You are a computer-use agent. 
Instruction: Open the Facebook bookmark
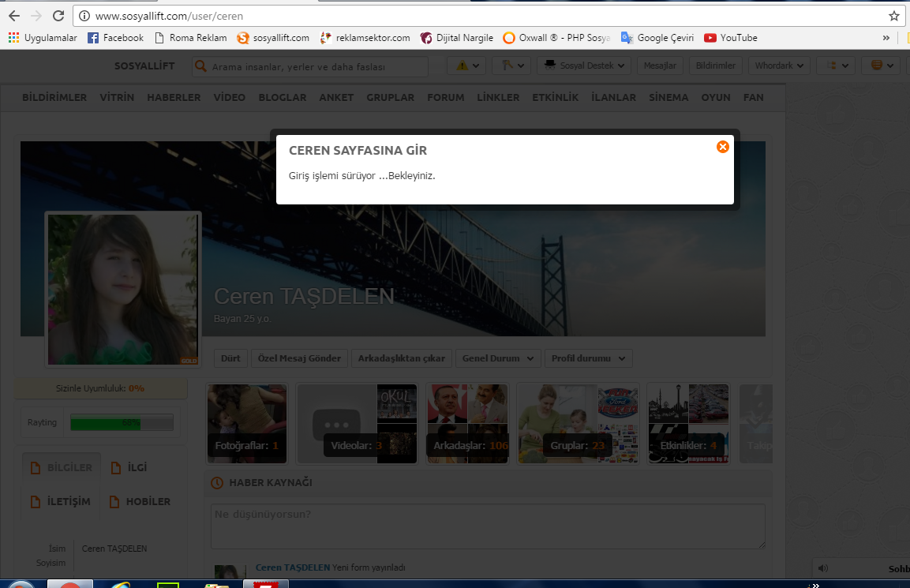tap(115, 38)
